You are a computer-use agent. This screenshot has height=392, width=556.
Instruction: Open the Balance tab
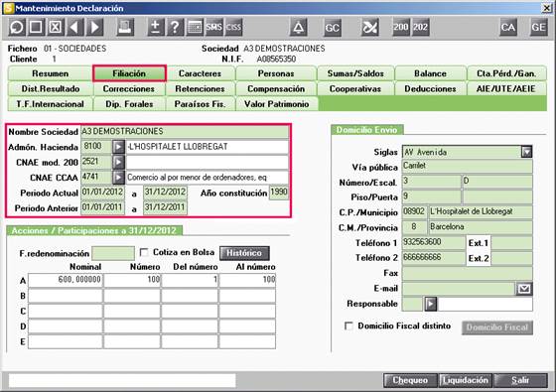pyautogui.click(x=431, y=73)
